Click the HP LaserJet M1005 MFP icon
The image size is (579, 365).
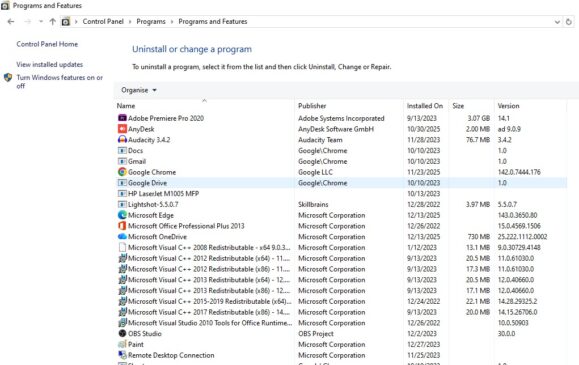tap(122, 193)
